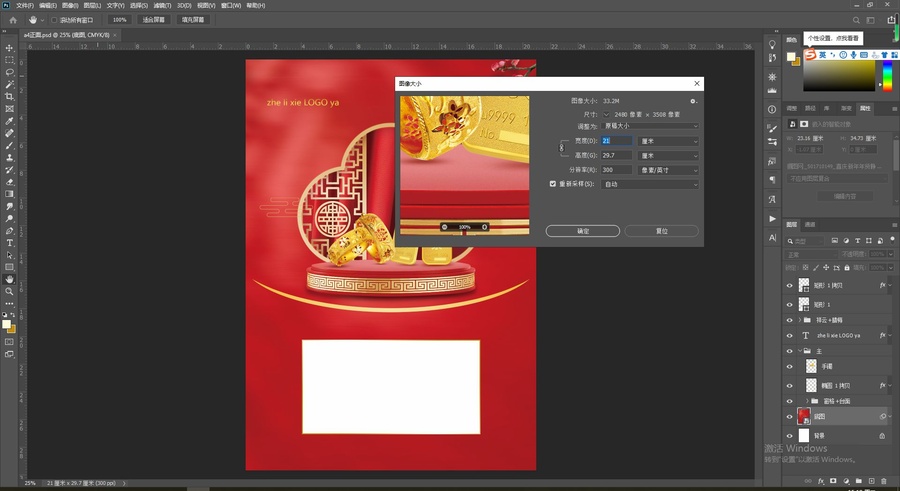Select the Zoom magnifier tool
The image size is (900, 491).
pos(9,292)
